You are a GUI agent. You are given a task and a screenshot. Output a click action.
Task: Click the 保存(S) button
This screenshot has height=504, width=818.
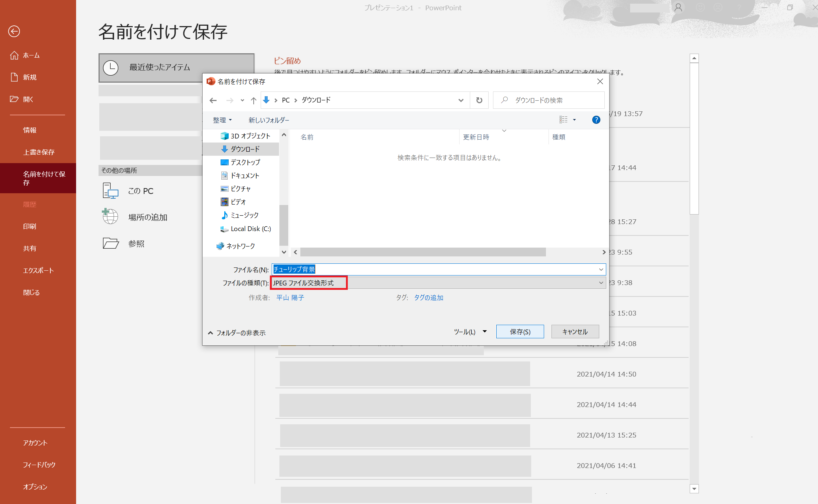[x=520, y=332]
